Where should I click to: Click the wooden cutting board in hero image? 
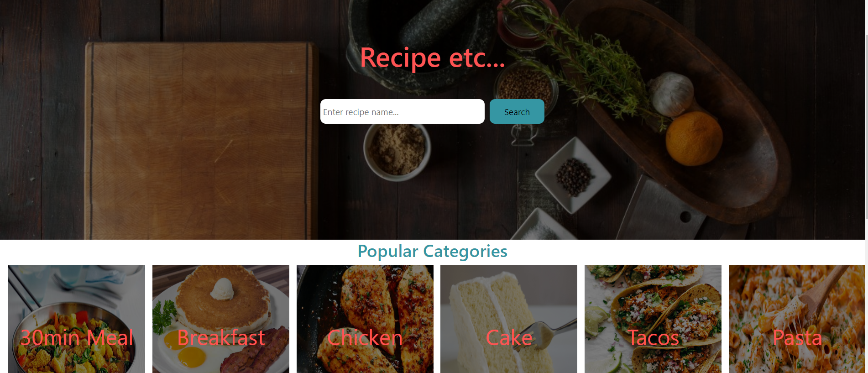201,141
